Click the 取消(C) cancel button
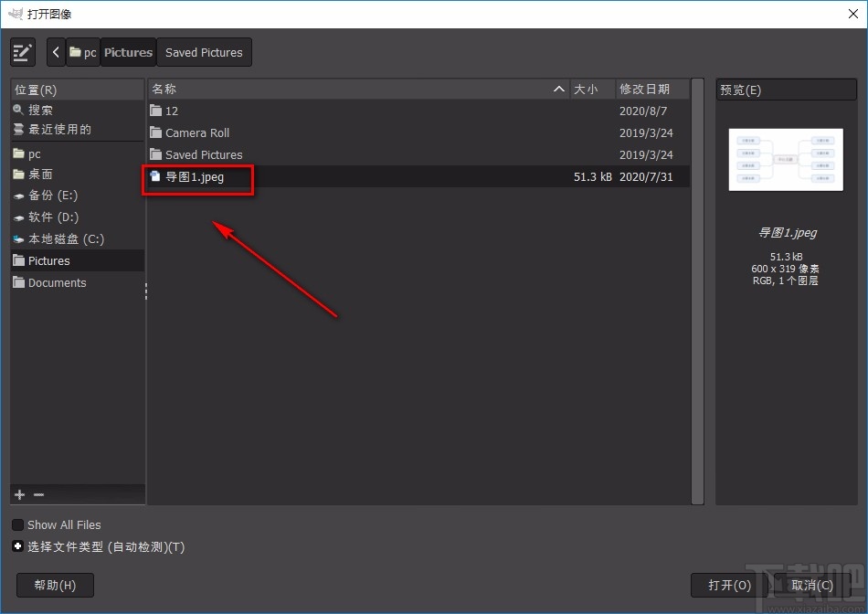Viewport: 868px width, 614px height. 812,585
